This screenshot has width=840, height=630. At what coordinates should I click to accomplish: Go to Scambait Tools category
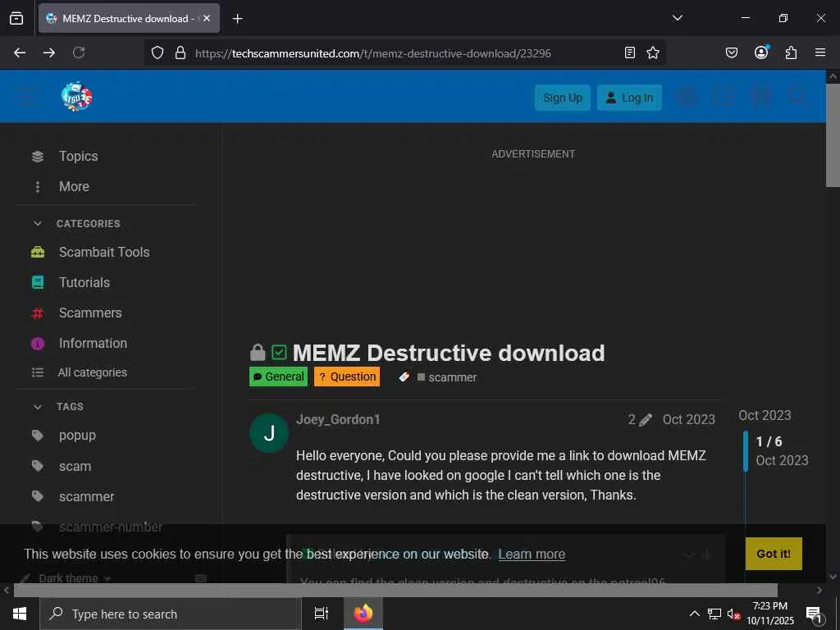(104, 252)
